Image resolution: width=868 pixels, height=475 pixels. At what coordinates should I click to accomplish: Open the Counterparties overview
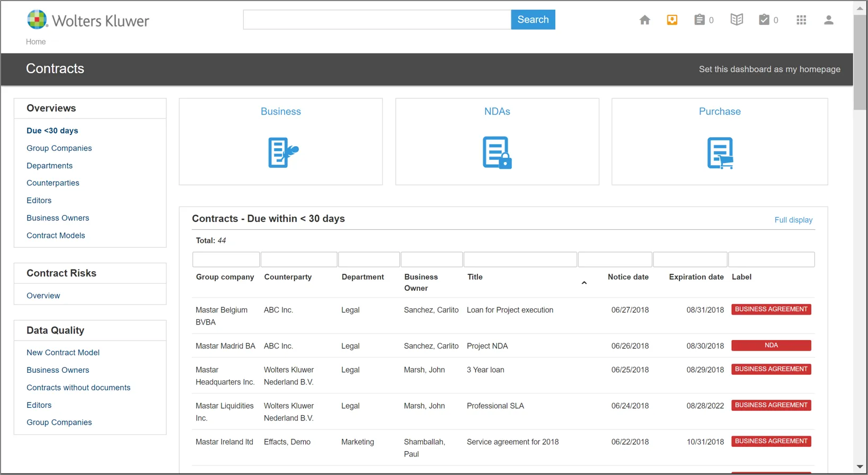click(53, 183)
